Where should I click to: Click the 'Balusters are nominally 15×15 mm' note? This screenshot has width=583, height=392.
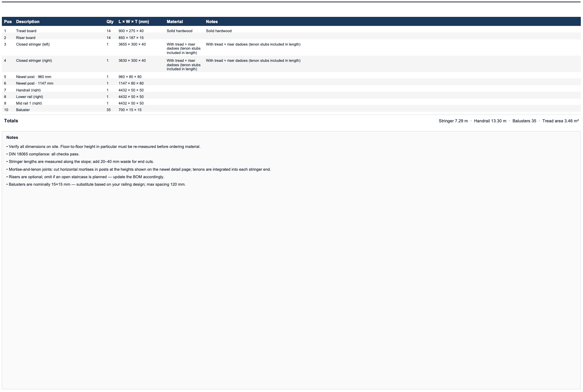coord(96,184)
